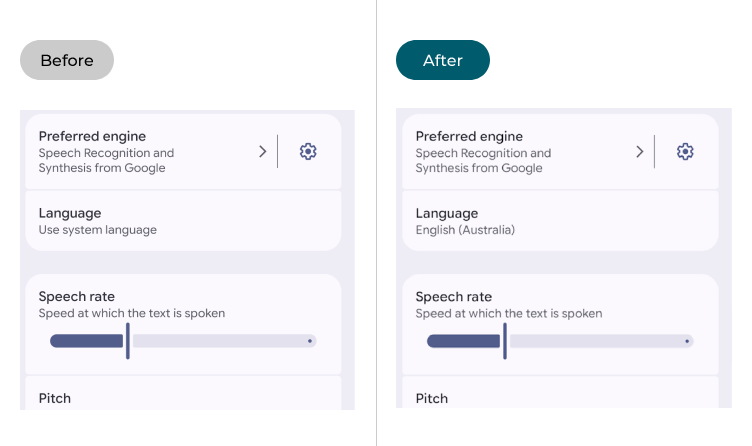Click filled slider portion in After panel
Screen dimensions: 752x446
pyautogui.click(x=463, y=341)
